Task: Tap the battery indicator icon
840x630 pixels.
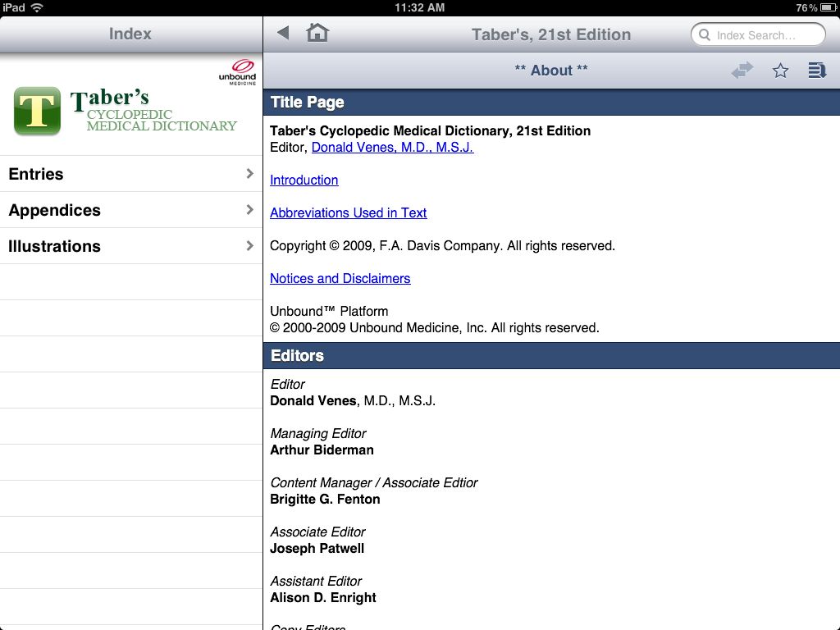Action: pyautogui.click(x=829, y=7)
